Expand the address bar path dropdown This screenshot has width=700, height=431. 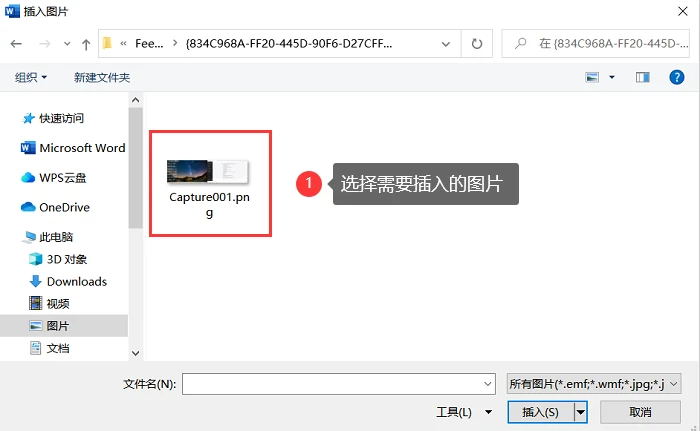[x=446, y=44]
